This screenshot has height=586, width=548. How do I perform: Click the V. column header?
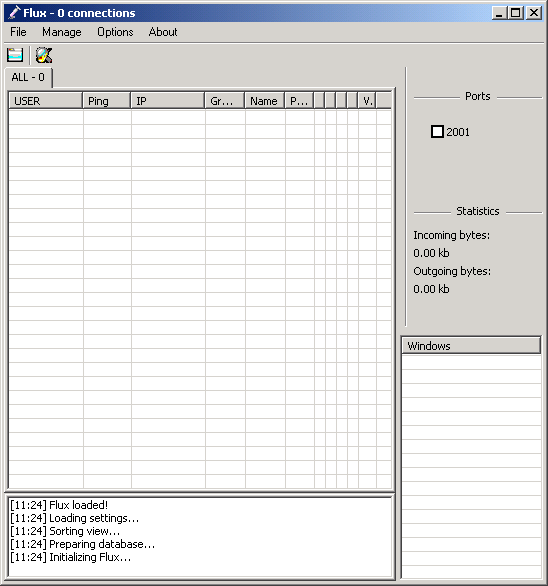pos(367,101)
